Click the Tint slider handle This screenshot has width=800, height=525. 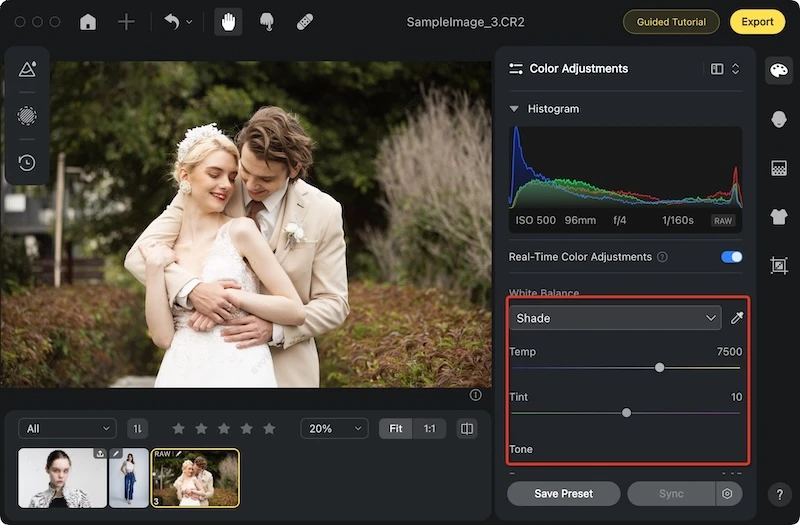pyautogui.click(x=626, y=413)
